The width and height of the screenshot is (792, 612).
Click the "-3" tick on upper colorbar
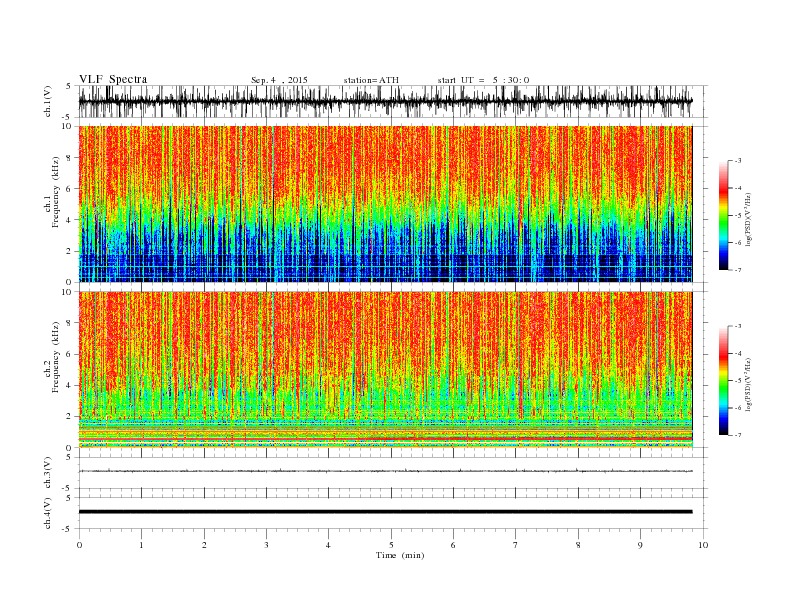pyautogui.click(x=738, y=161)
